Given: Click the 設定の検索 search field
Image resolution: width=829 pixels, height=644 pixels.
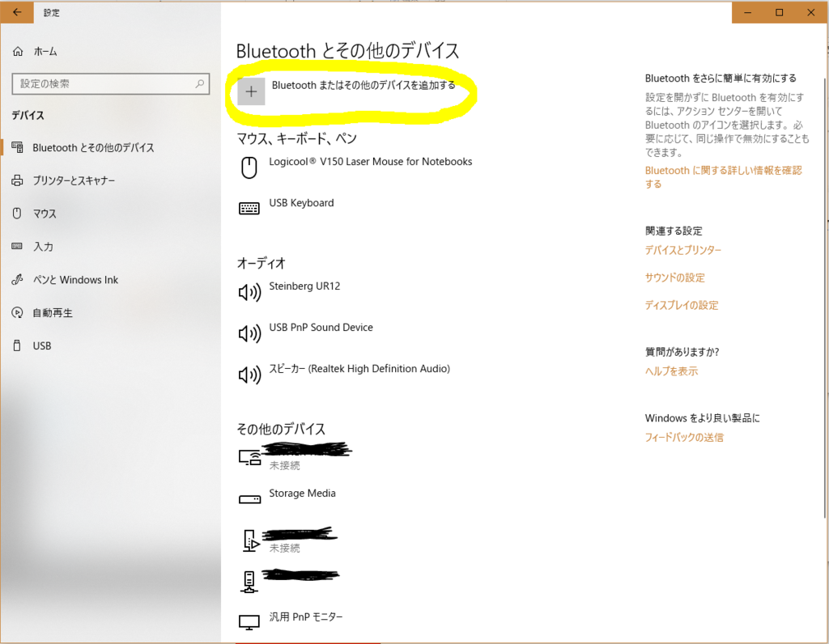Looking at the screenshot, I should click(x=110, y=83).
